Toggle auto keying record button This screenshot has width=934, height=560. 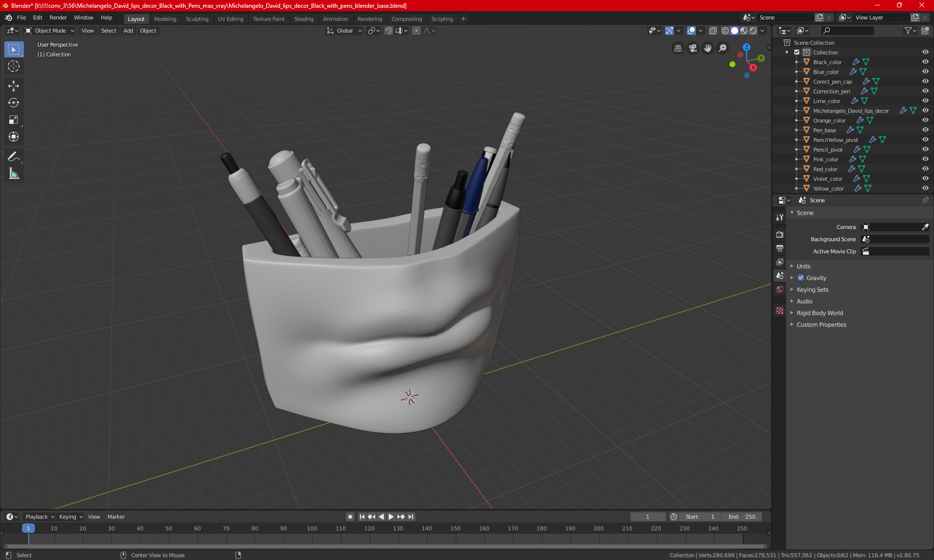350,517
